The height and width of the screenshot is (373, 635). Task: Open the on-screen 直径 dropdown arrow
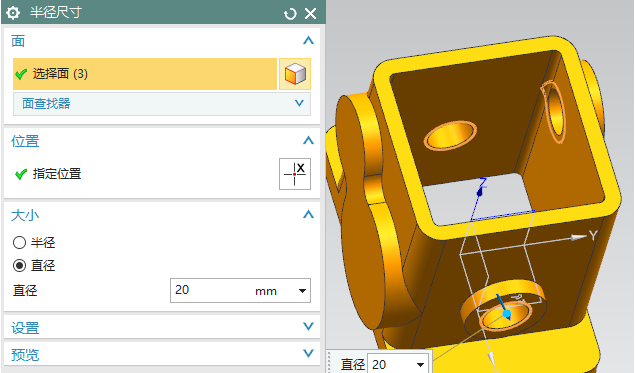420,364
